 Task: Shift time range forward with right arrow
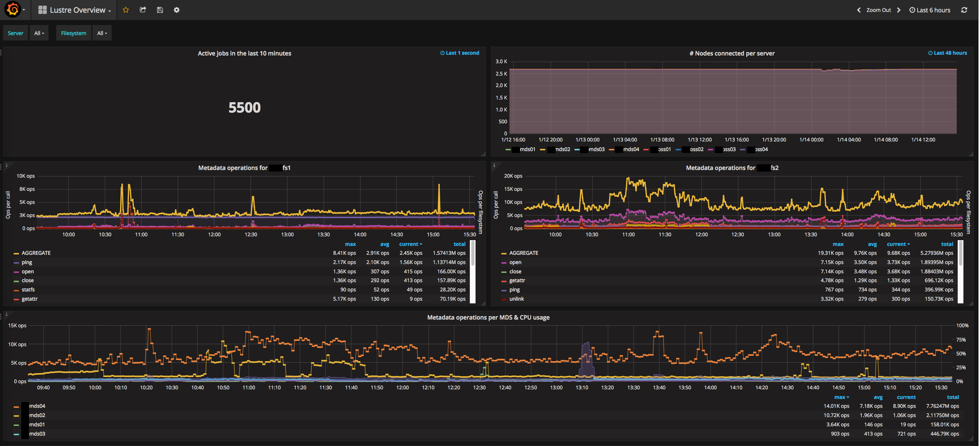tap(899, 10)
